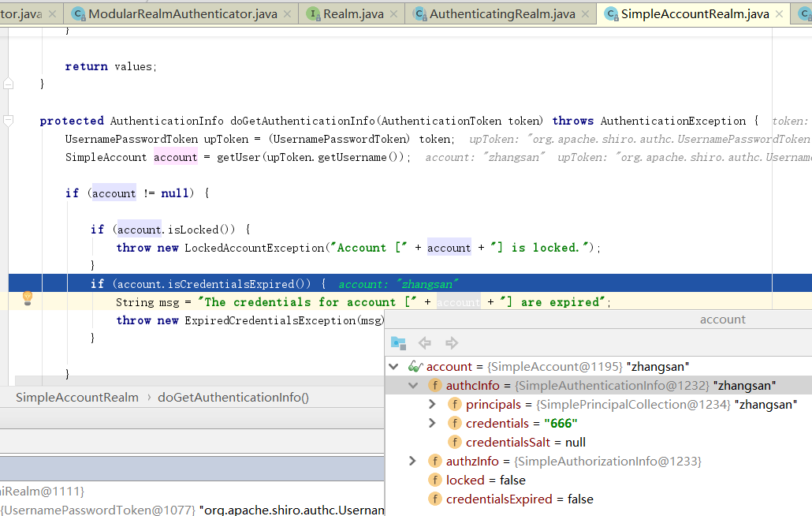Click the back arrow in account popup
The width and height of the screenshot is (812, 516).
pyautogui.click(x=425, y=343)
